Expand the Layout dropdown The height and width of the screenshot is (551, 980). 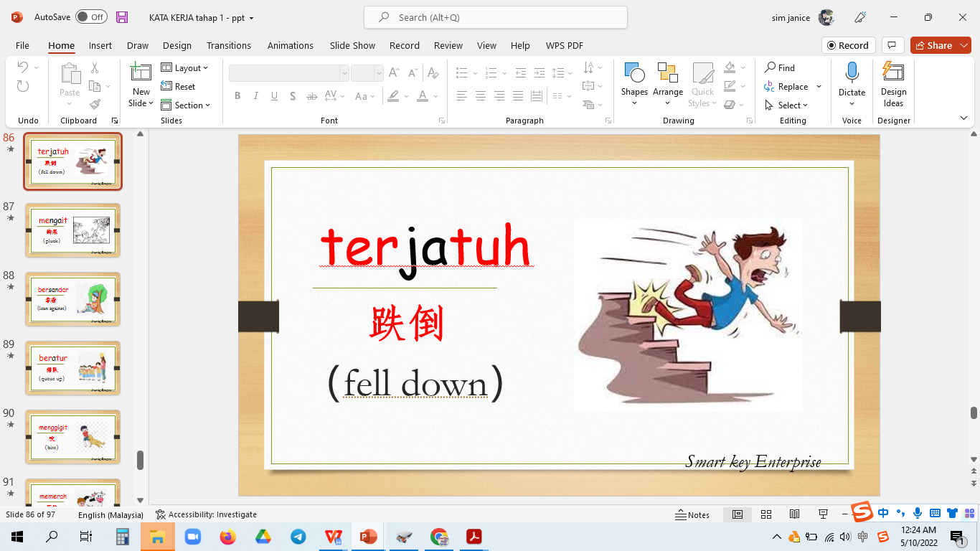pos(186,67)
